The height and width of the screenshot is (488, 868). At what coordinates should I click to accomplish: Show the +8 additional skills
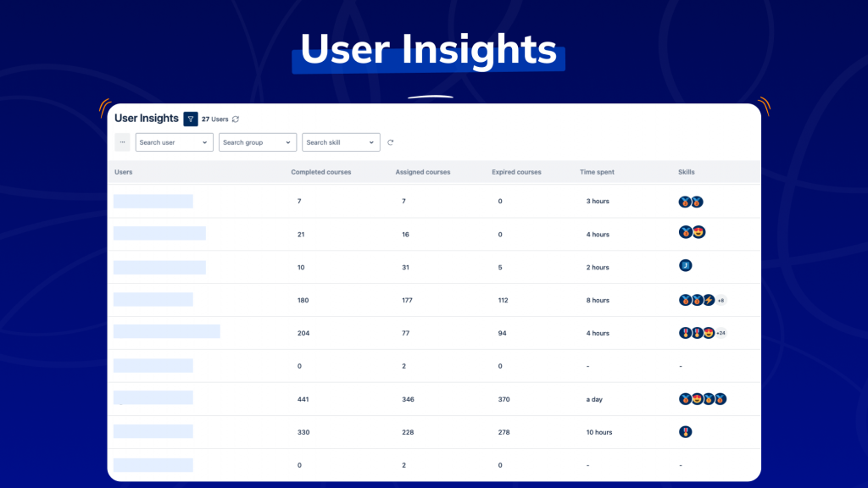(x=721, y=300)
